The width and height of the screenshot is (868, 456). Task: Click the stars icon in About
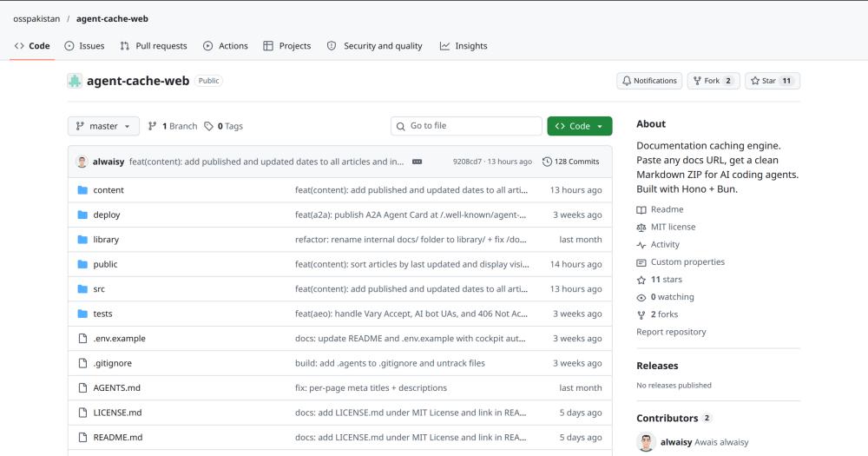(x=641, y=280)
